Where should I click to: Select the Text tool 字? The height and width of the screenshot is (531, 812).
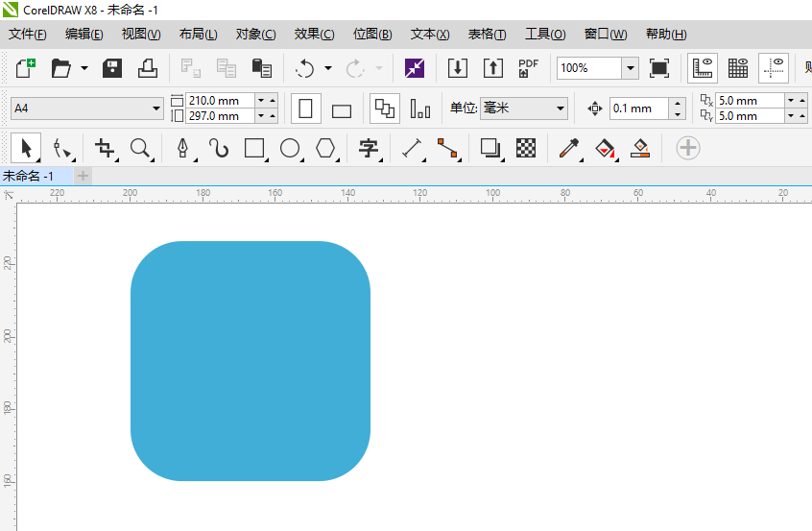click(x=369, y=149)
